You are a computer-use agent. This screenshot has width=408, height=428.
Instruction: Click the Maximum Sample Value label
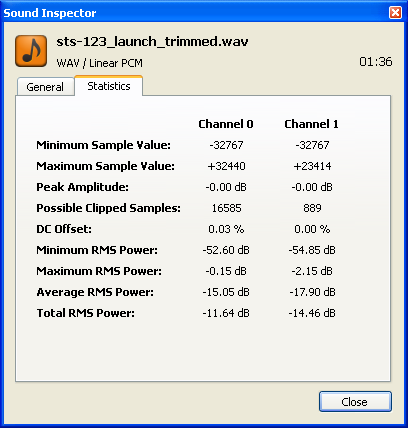[x=105, y=166]
